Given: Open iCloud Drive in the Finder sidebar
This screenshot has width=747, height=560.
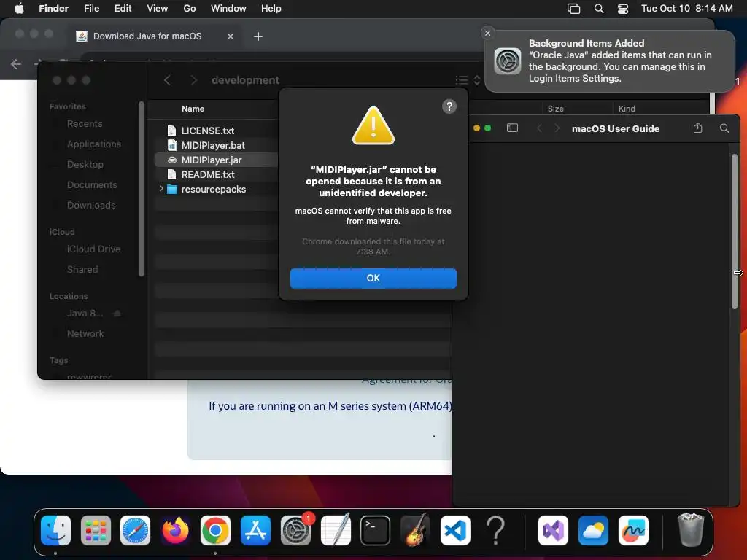Looking at the screenshot, I should click(x=93, y=249).
